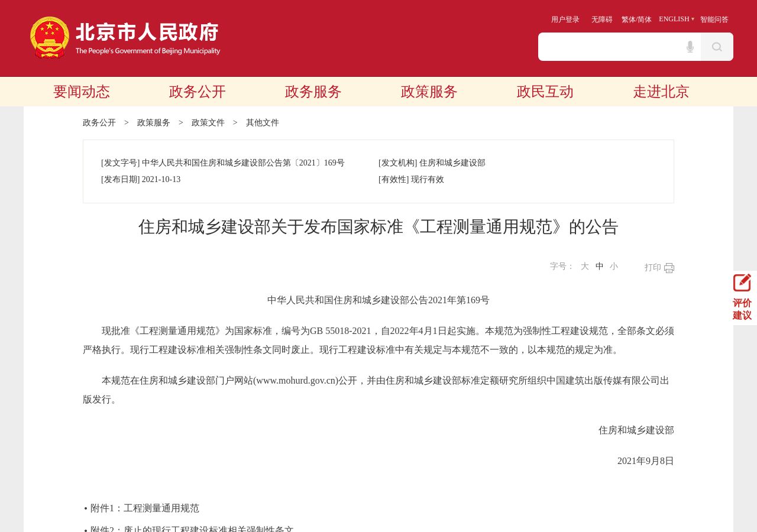Select large font size 大
757x532 pixels.
click(585, 267)
